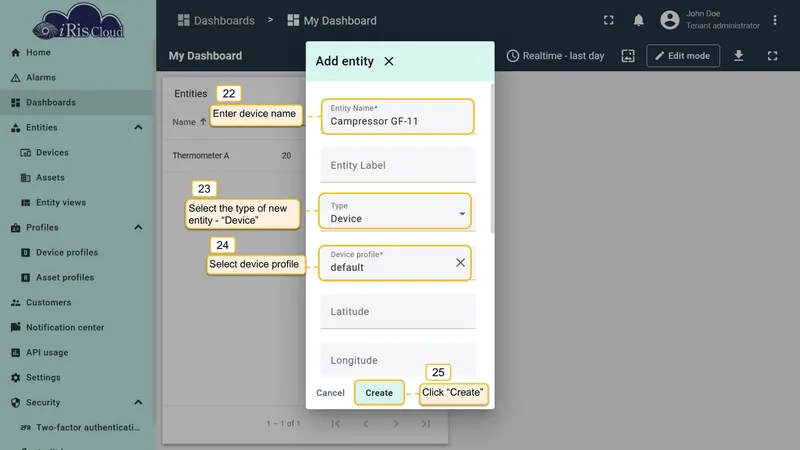
Task: Click the iRisCloud logo
Action: [78, 21]
